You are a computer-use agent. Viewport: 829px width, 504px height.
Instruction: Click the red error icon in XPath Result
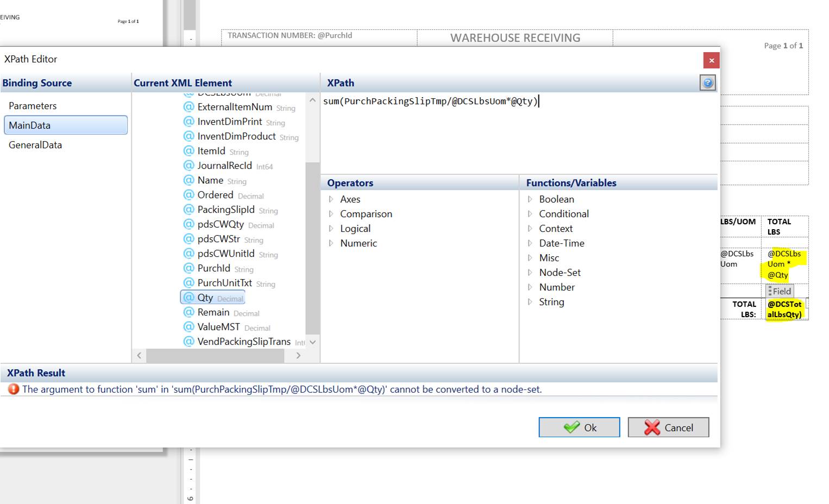click(14, 389)
